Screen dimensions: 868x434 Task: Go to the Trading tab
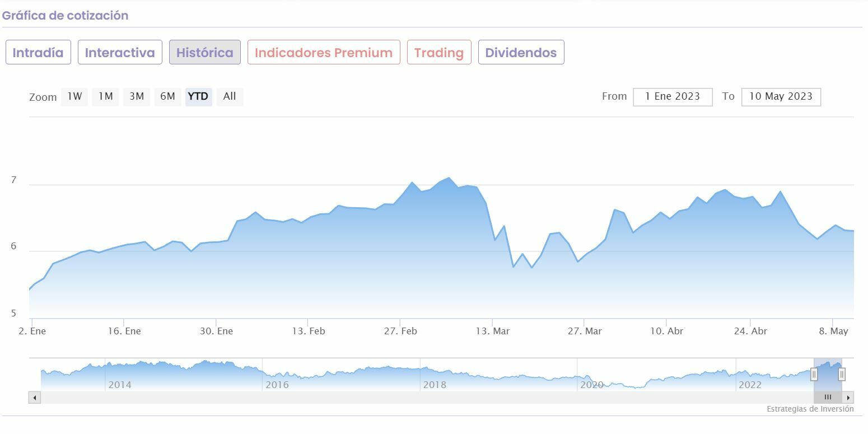[439, 53]
